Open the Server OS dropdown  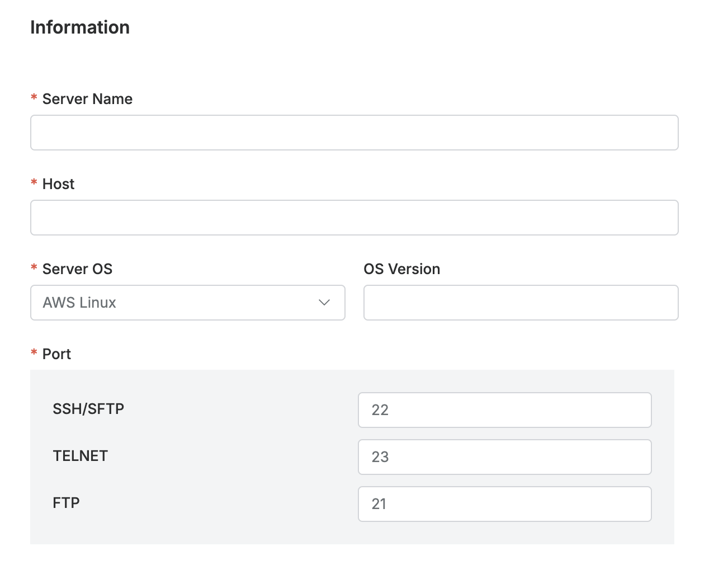[x=187, y=303]
